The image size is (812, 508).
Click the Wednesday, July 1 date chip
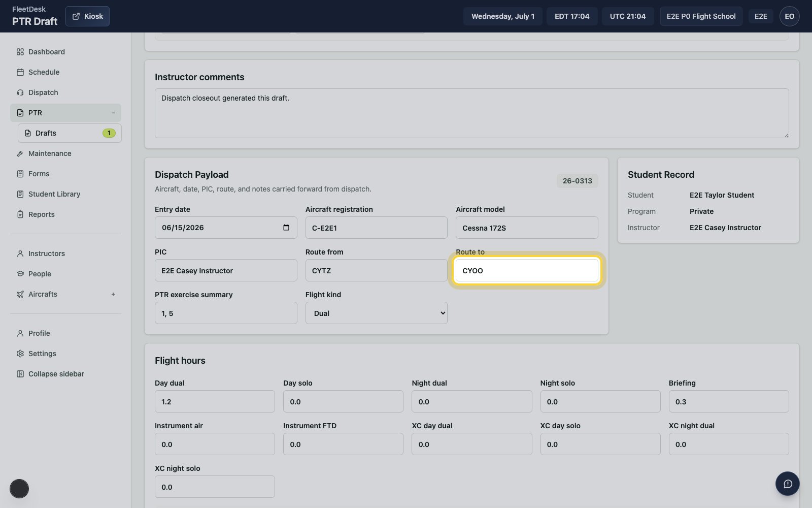[502, 16]
